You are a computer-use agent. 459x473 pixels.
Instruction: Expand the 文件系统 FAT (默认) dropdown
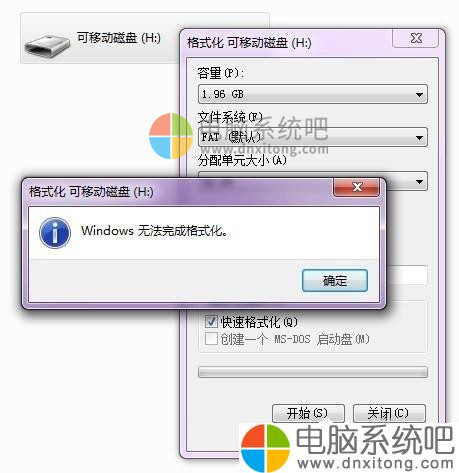[x=313, y=137]
